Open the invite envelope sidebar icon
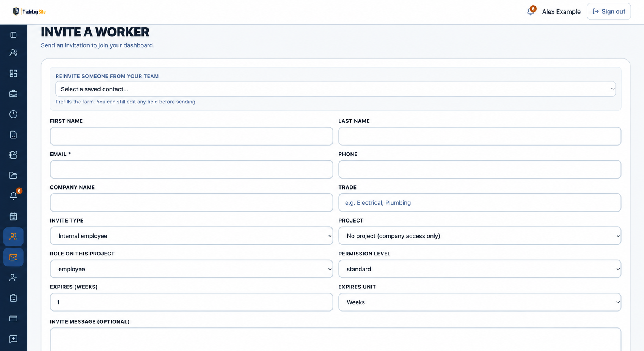This screenshot has height=351, width=644. point(13,257)
